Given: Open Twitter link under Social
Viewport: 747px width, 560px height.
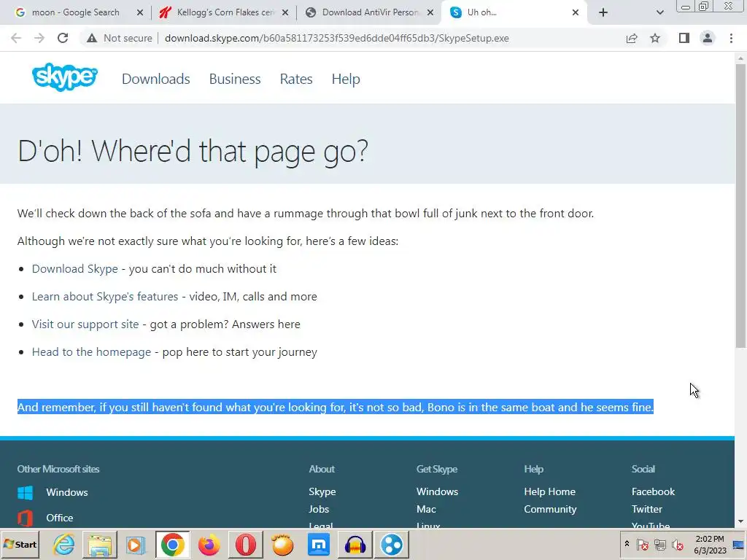Looking at the screenshot, I should [x=647, y=509].
